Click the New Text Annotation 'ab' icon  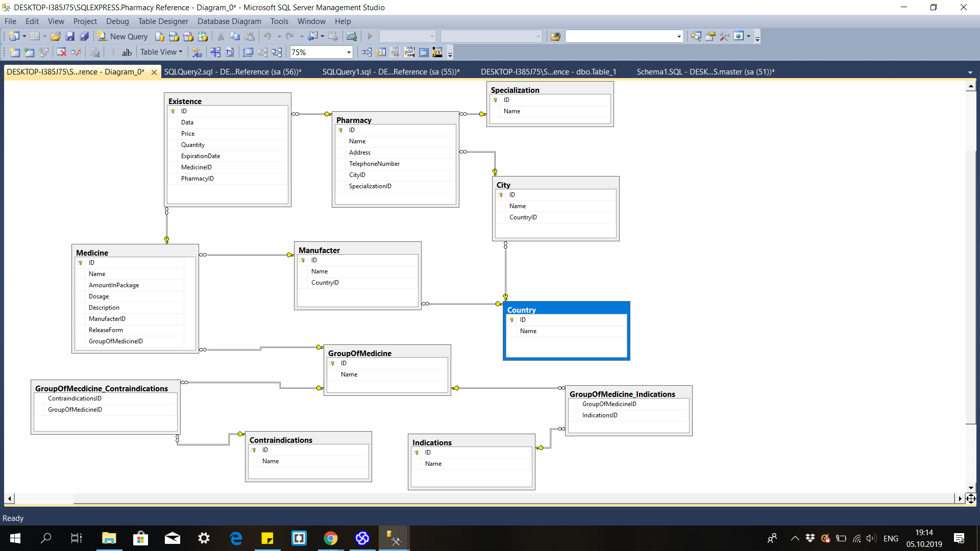(127, 52)
